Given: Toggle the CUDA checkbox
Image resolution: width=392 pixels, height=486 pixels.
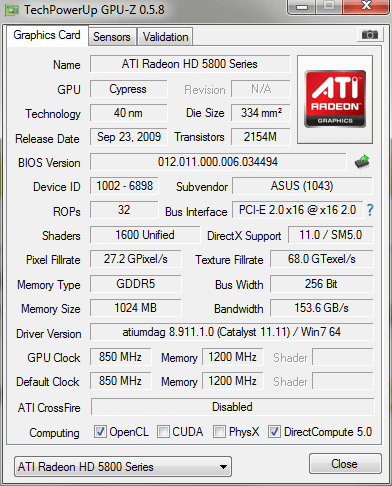Looking at the screenshot, I should [x=163, y=432].
